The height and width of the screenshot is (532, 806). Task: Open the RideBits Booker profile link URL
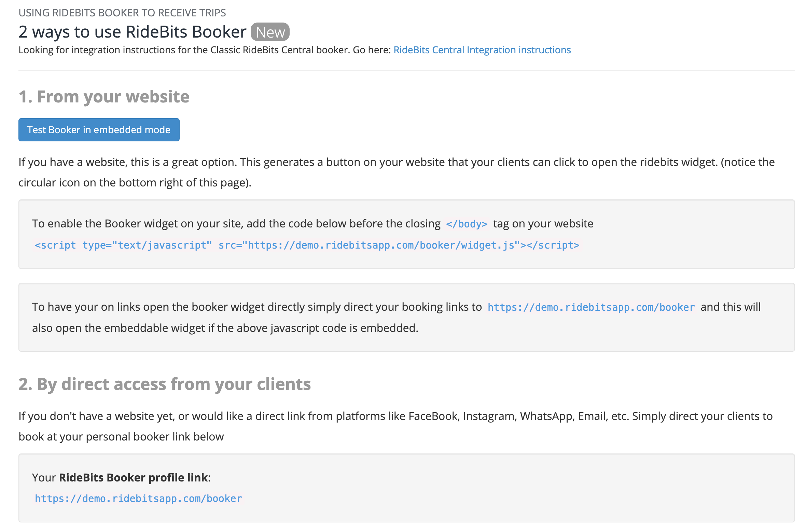point(138,499)
